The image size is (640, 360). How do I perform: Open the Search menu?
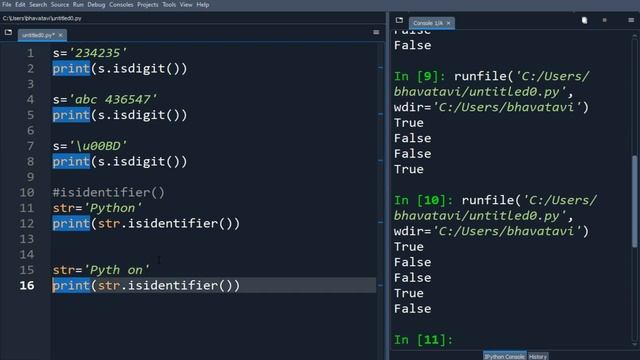coord(38,5)
